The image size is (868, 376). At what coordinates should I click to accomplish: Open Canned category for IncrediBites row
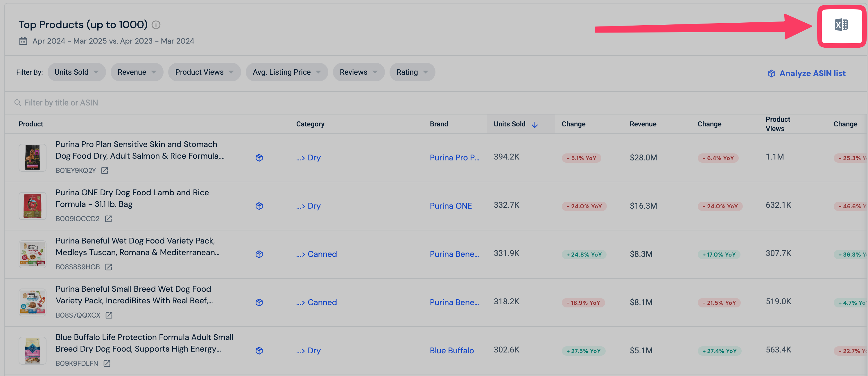pyautogui.click(x=316, y=302)
